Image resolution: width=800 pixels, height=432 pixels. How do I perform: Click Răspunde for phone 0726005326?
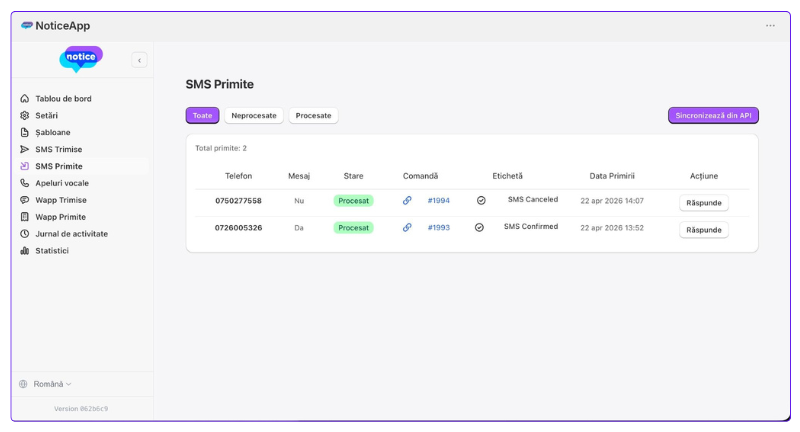pos(704,230)
